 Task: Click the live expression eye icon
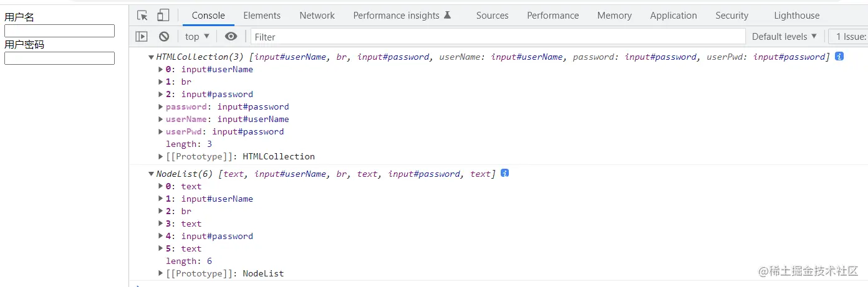tap(231, 37)
